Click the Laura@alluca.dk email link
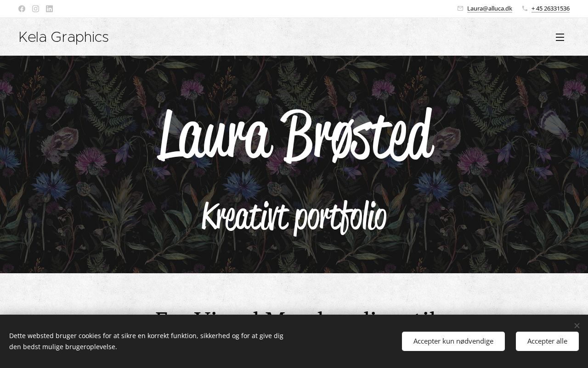Viewport: 588px width, 368px height. [489, 8]
